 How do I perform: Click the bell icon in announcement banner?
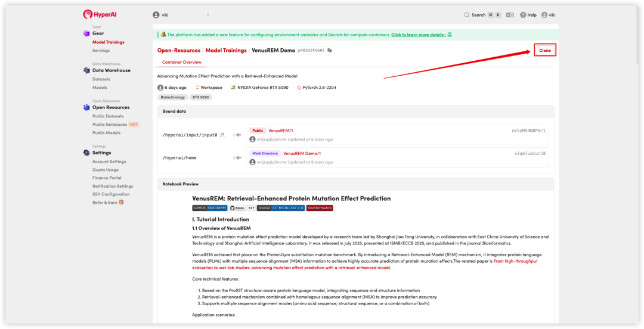[x=163, y=35]
